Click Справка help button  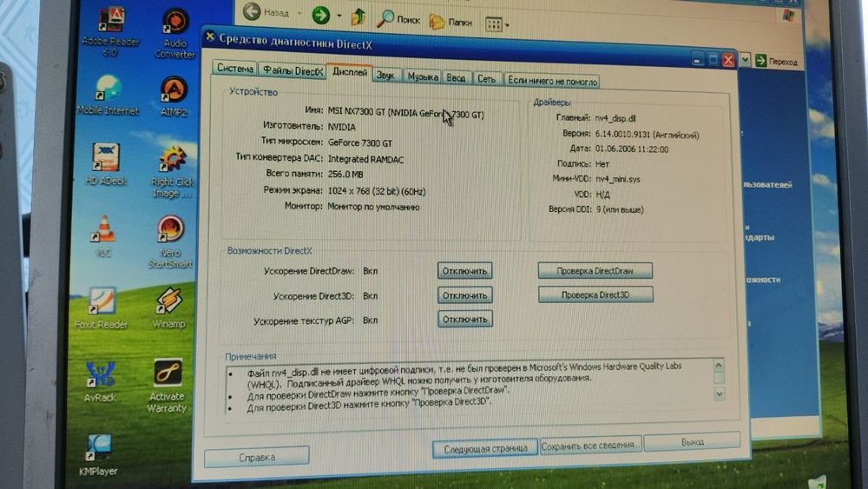tap(257, 458)
